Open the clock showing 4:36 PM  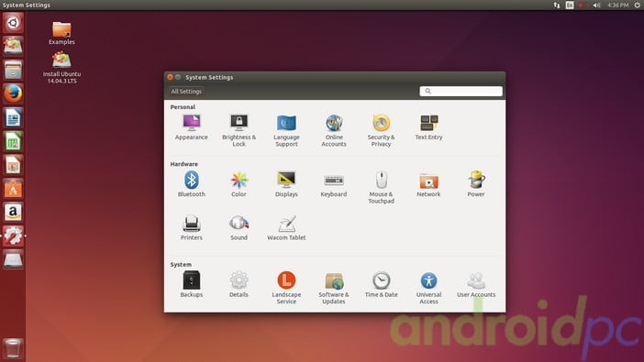point(617,5)
